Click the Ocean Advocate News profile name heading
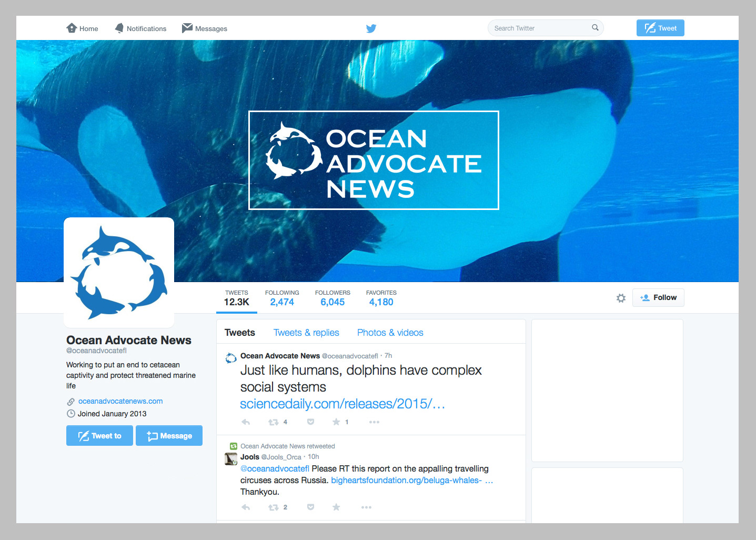 coord(129,340)
